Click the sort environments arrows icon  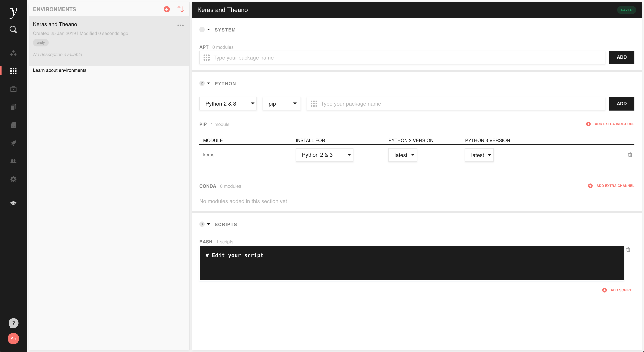[181, 9]
